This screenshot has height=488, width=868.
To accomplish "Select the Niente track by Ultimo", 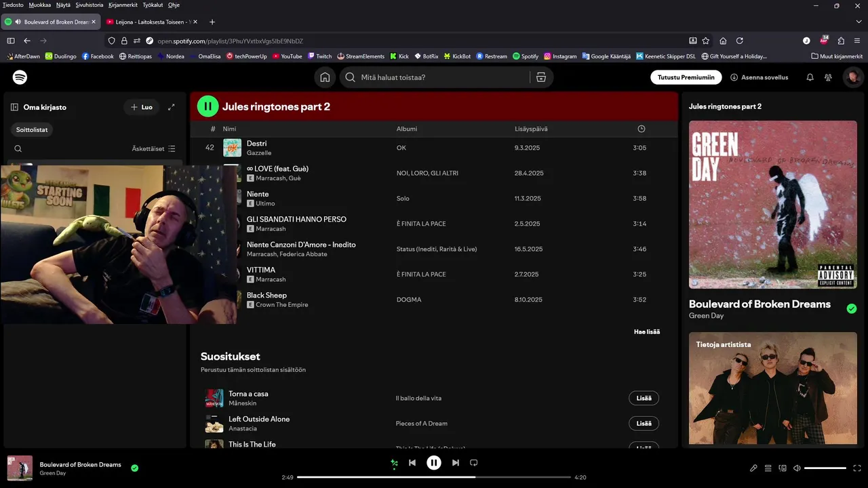I will [258, 194].
